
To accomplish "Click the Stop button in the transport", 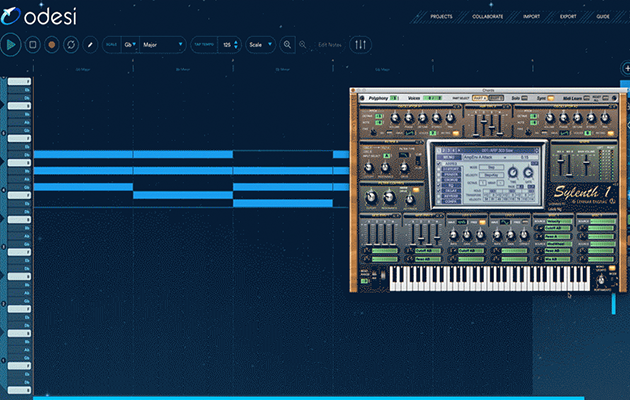I will 32,45.
